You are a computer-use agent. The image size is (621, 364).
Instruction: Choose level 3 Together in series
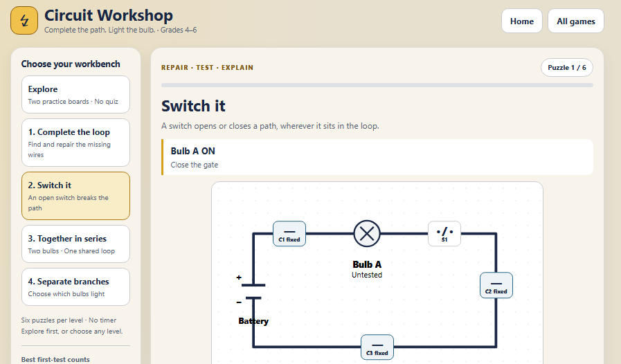(75, 244)
